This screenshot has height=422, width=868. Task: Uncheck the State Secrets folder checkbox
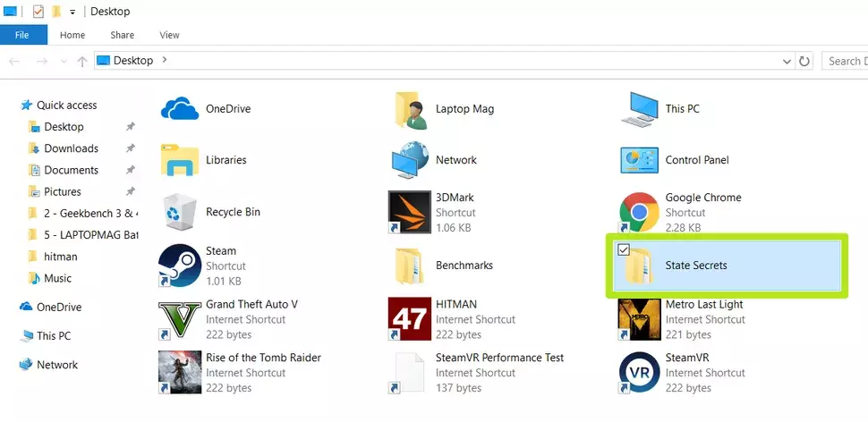click(x=624, y=250)
